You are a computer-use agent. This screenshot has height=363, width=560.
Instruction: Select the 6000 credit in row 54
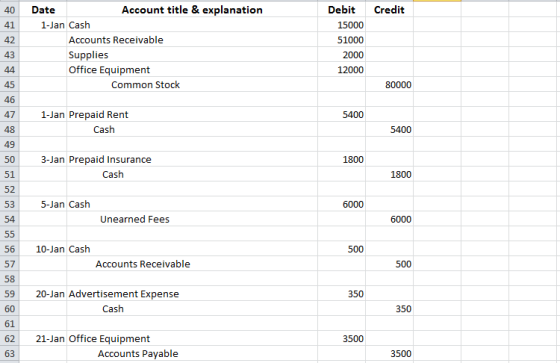pos(389,219)
